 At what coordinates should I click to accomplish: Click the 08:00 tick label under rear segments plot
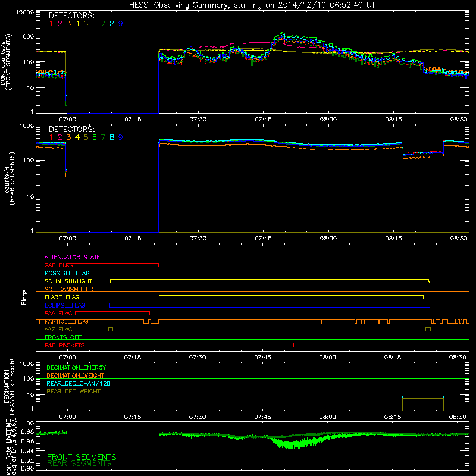(328, 239)
